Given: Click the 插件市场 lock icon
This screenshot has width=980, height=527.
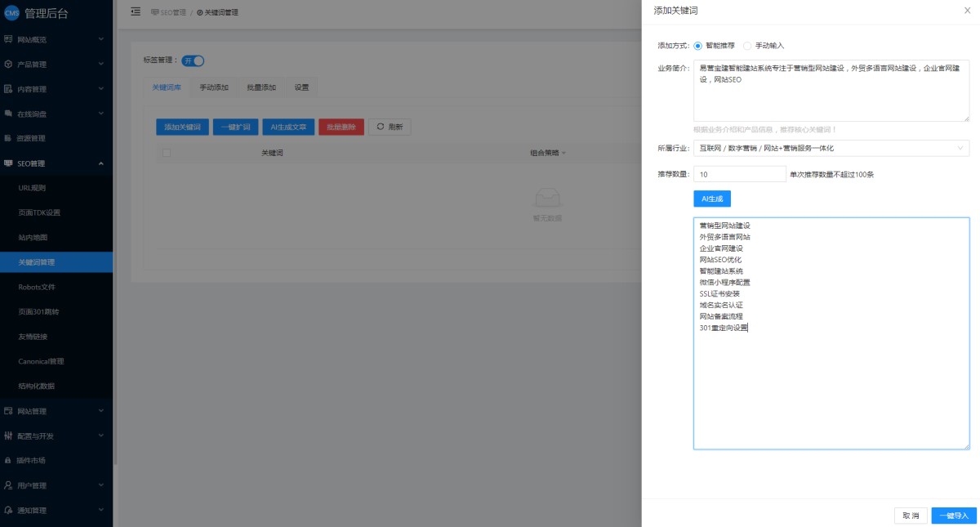Looking at the screenshot, I should [x=8, y=461].
